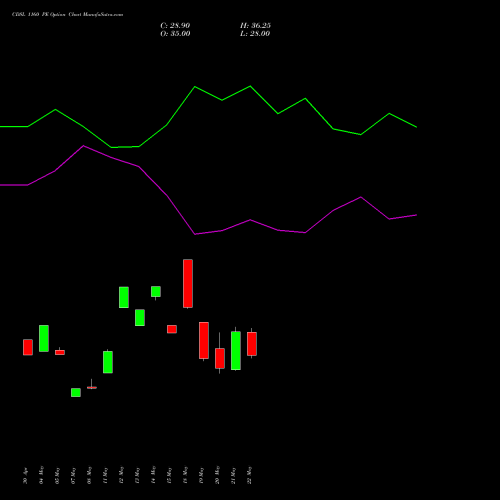Click the green candle for 13 May
The image size is (500, 500).
click(140, 318)
